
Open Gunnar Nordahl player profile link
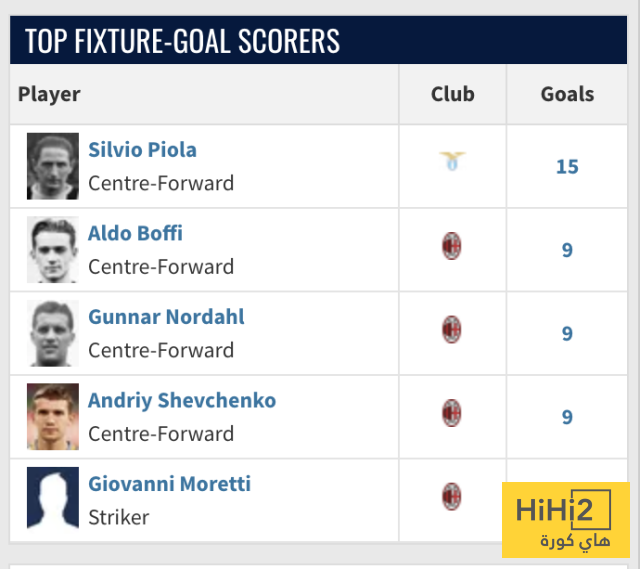[x=166, y=317]
